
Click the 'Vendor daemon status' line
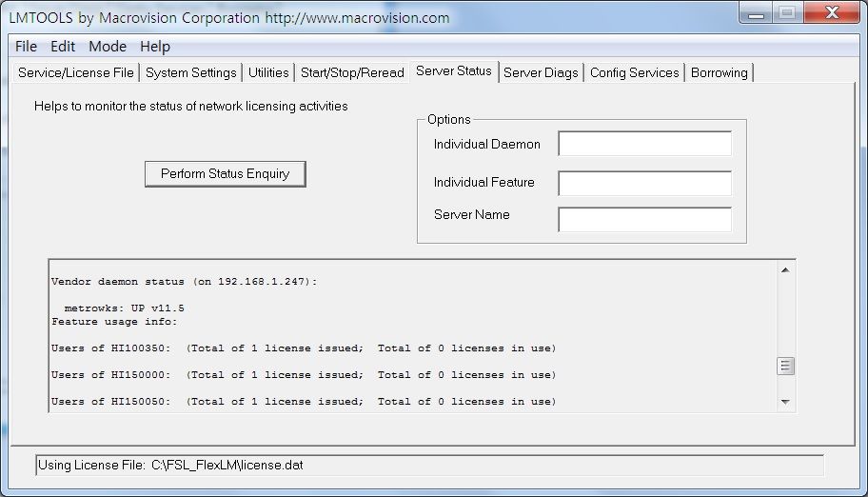click(x=184, y=282)
